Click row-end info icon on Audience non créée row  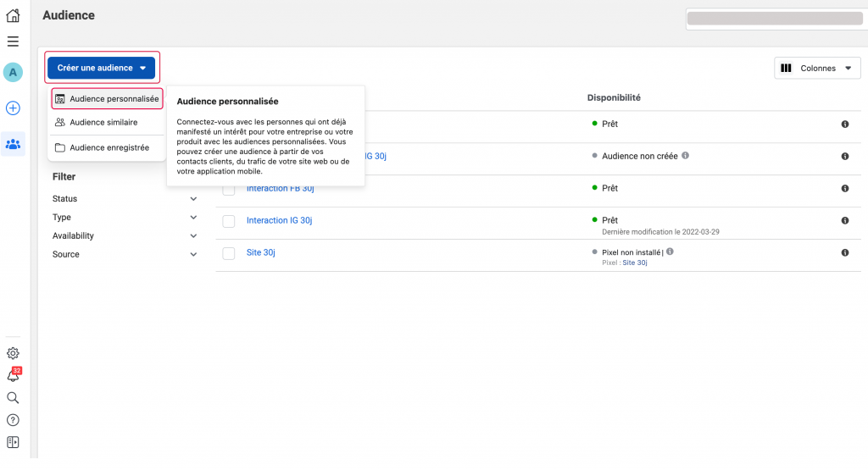coord(845,156)
